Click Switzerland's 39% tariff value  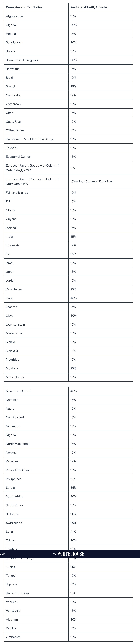click(73, 523)
